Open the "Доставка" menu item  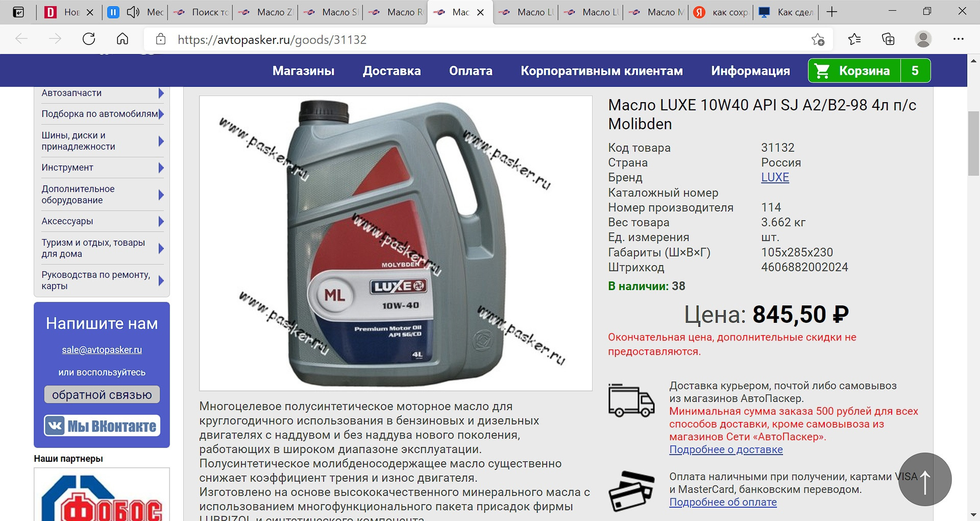(392, 71)
